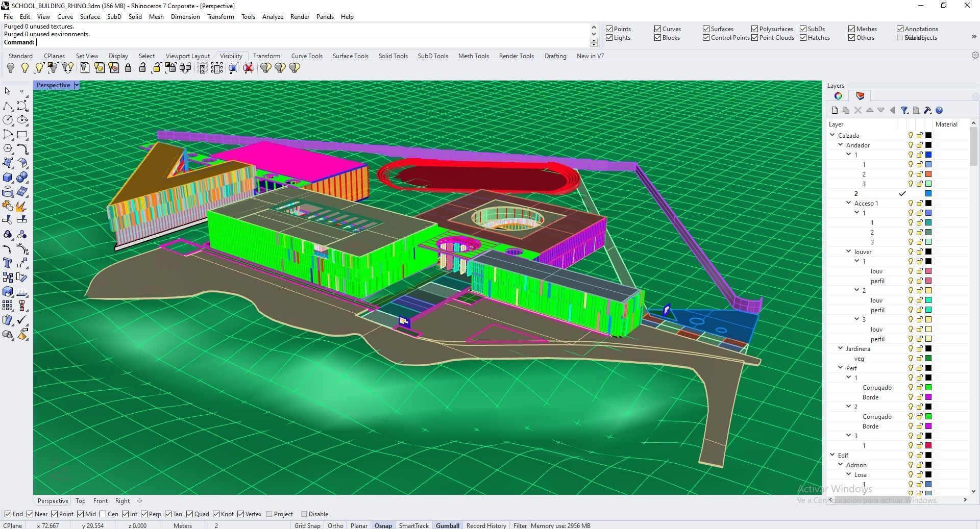
Task: Move layer up with triangle arrow
Action: coord(869,110)
